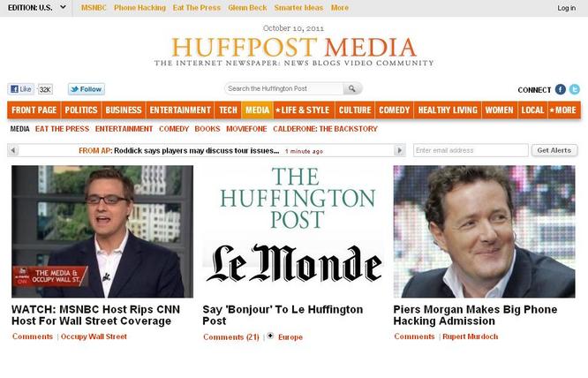Open the Phone Hacking link

point(139,7)
